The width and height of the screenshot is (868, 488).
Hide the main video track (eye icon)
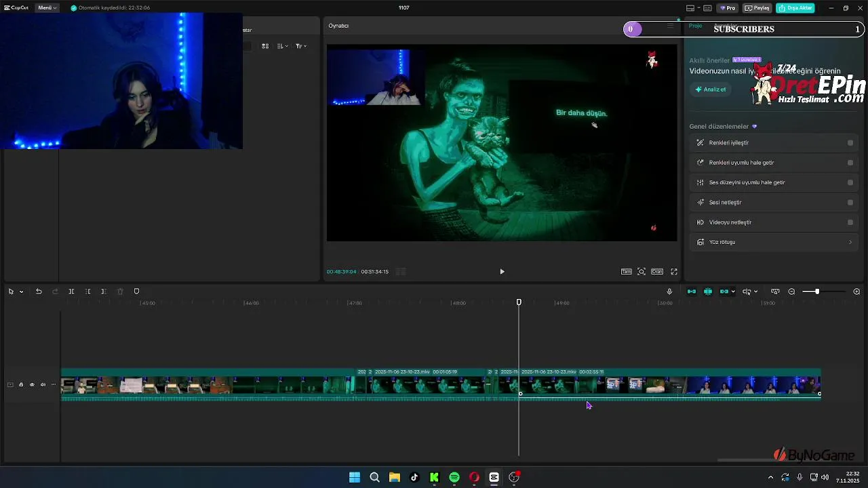point(32,385)
